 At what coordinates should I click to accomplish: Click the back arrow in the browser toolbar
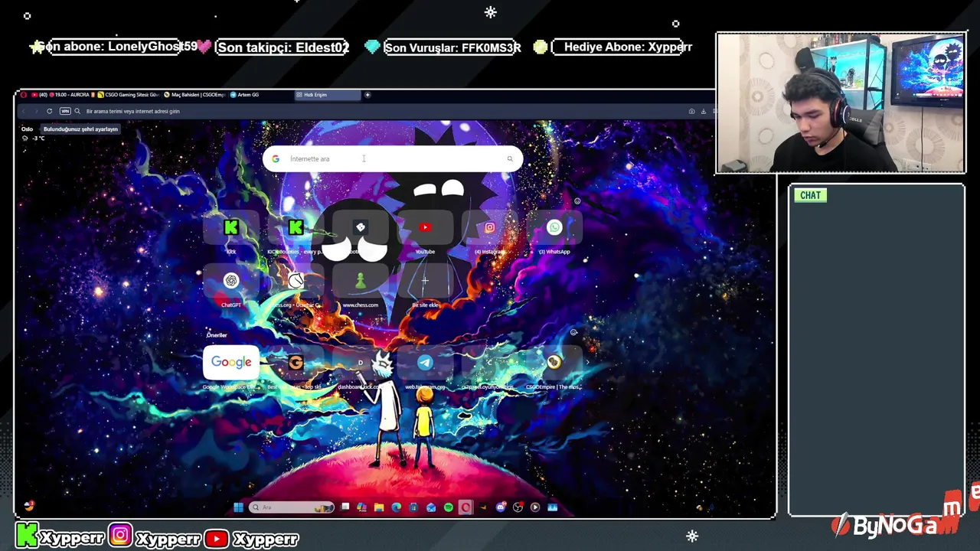coord(24,111)
